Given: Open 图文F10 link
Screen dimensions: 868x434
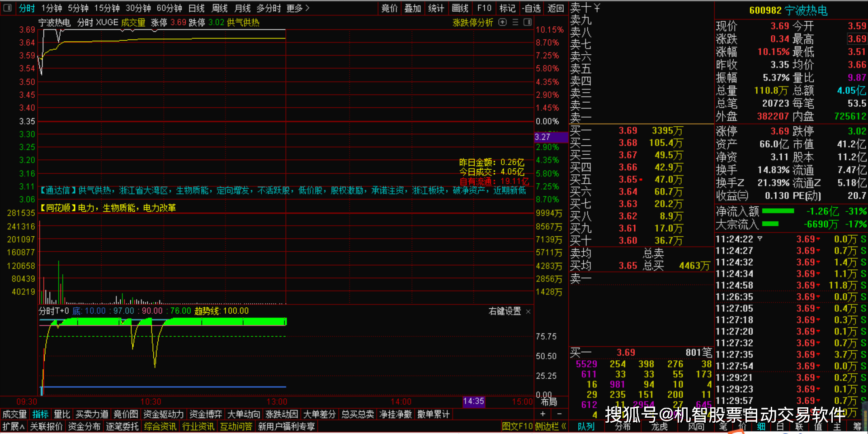Looking at the screenshot, I should pyautogui.click(x=518, y=426).
